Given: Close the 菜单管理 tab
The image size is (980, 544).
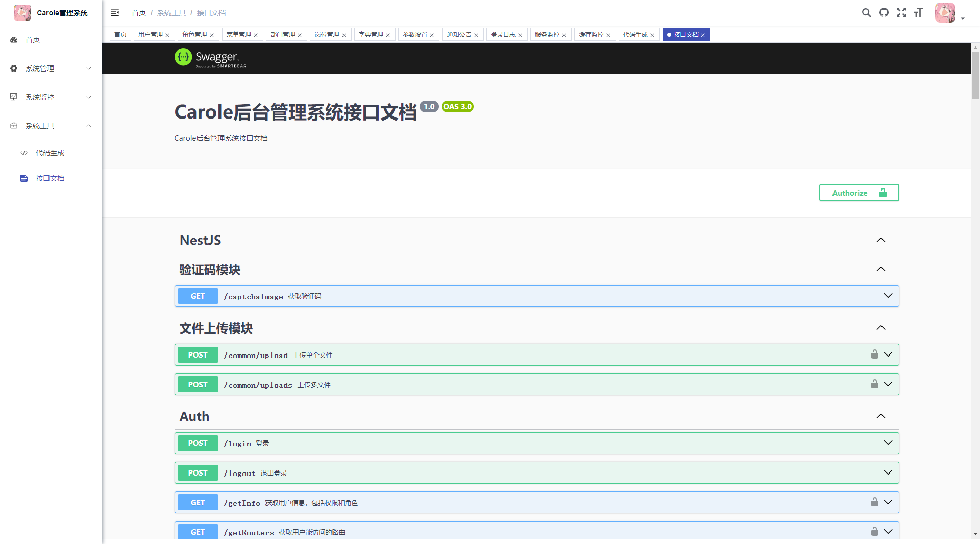Looking at the screenshot, I should 256,35.
